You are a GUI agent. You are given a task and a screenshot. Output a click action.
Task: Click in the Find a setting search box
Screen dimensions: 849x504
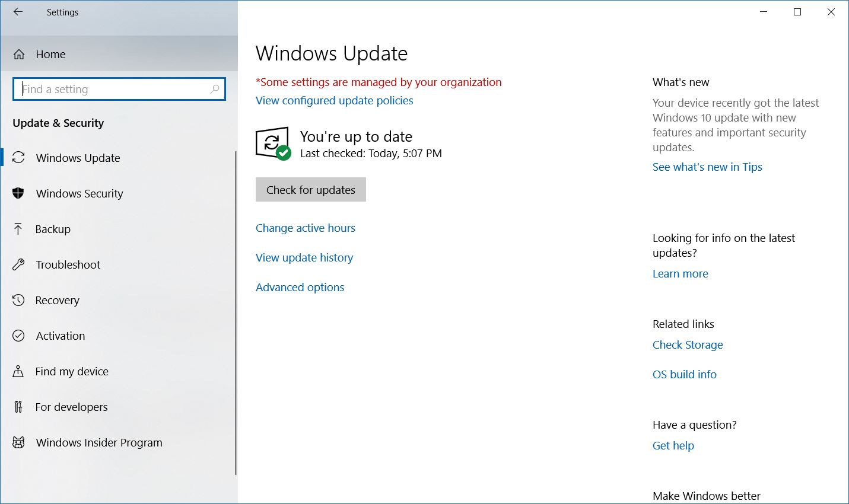point(116,90)
